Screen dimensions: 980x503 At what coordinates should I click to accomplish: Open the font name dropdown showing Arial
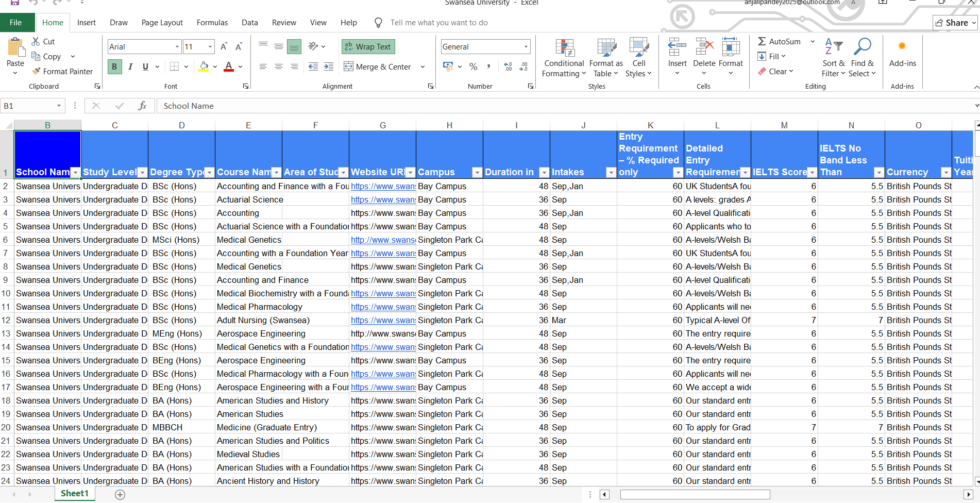(177, 47)
